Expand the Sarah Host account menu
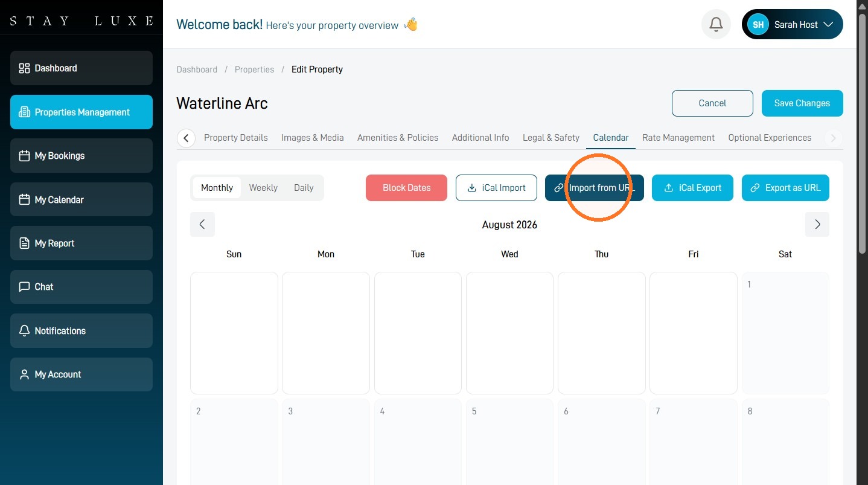This screenshot has width=868, height=485. [x=792, y=25]
